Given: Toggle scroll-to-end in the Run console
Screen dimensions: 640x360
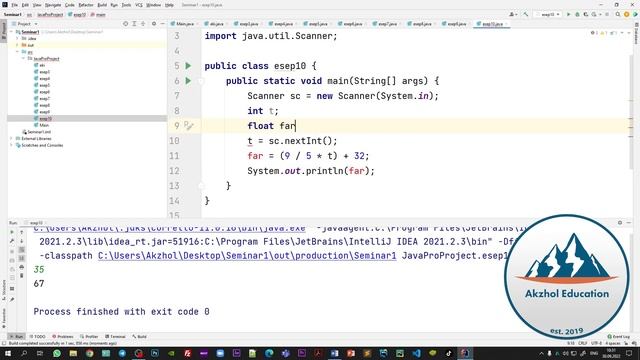Looking at the screenshot, I should click(22, 258).
